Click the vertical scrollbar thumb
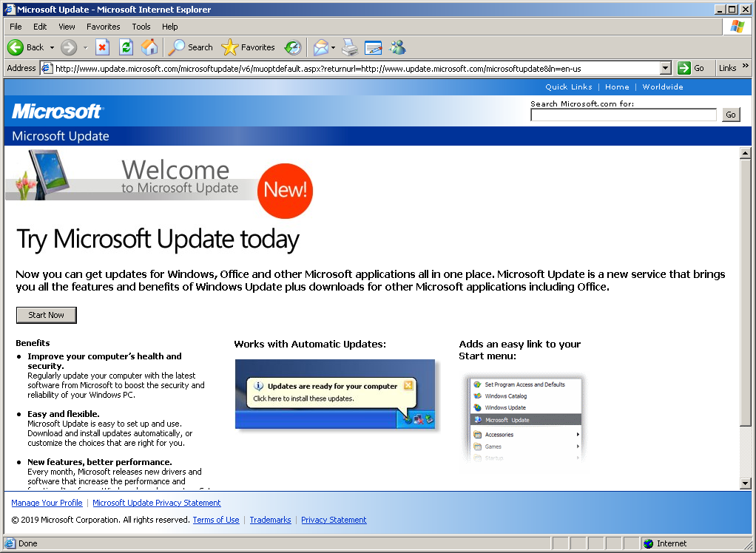This screenshot has height=553, width=756. [x=745, y=292]
